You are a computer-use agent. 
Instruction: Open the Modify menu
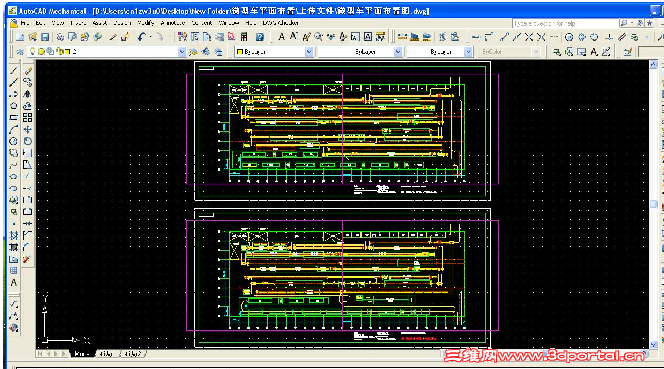146,23
